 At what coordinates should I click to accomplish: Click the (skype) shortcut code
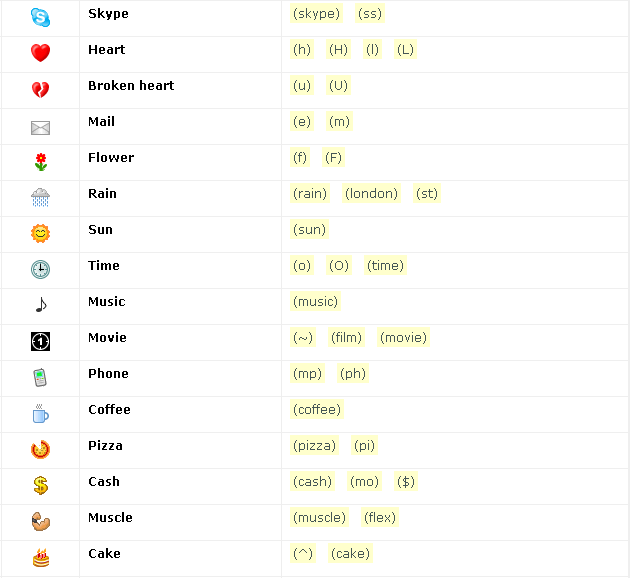(x=316, y=14)
